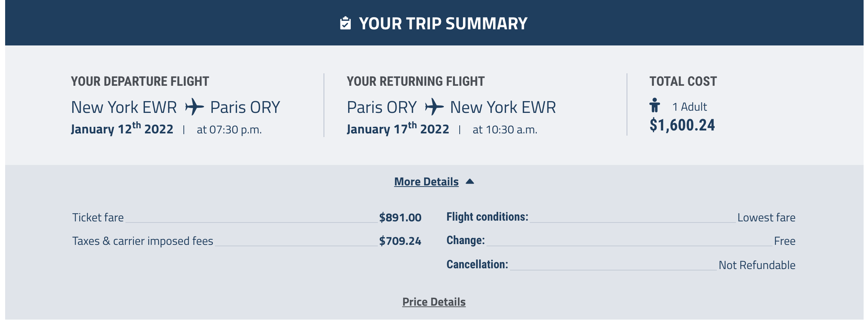Click the Ticket fare $891.00 amount
This screenshot has height=324, width=868.
(x=400, y=218)
